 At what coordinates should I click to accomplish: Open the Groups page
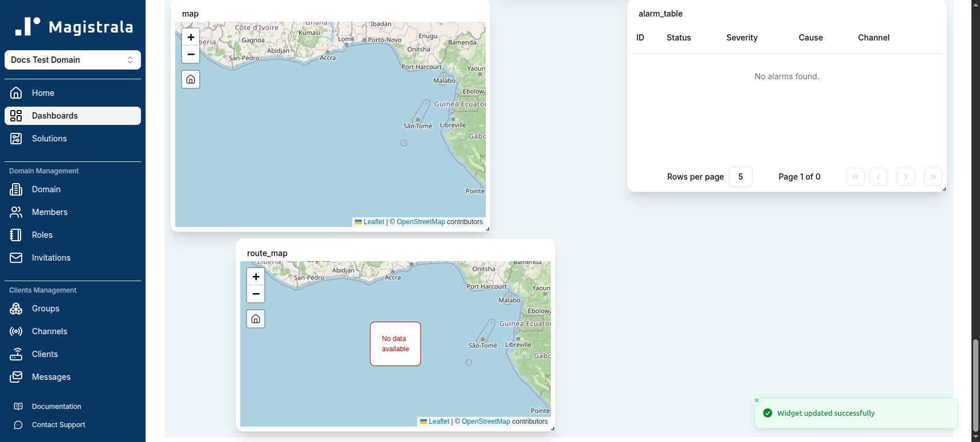[72, 309]
